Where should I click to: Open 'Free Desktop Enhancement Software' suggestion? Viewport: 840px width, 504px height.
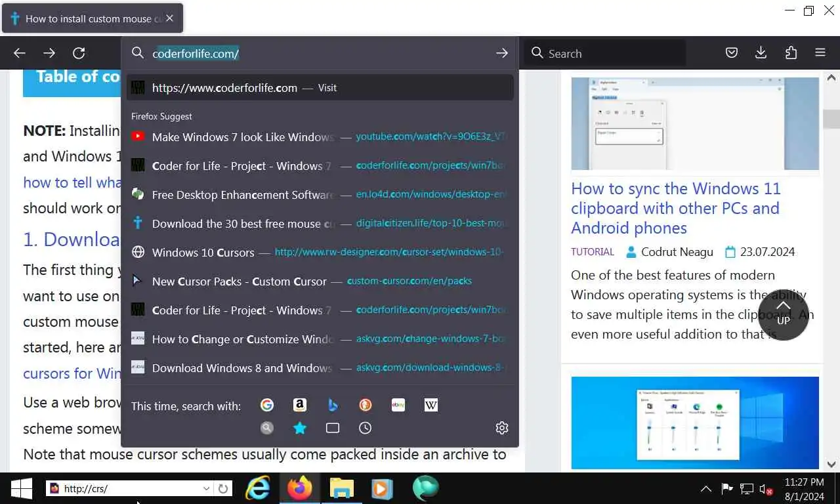click(x=320, y=194)
